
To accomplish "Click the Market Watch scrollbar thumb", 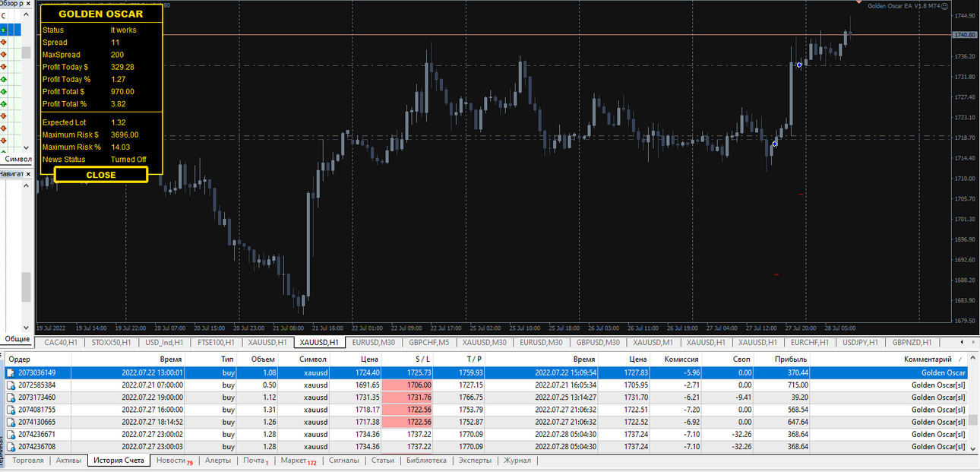I will pyautogui.click(x=27, y=52).
